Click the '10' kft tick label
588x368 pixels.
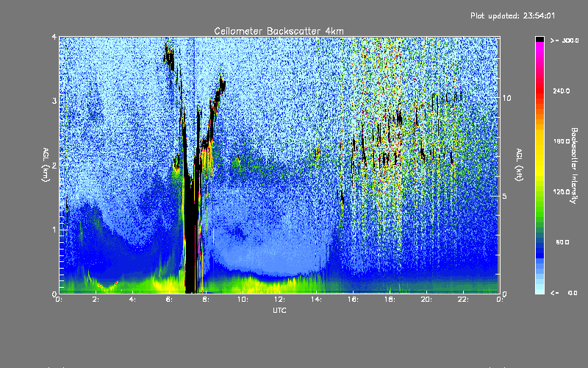(x=506, y=98)
